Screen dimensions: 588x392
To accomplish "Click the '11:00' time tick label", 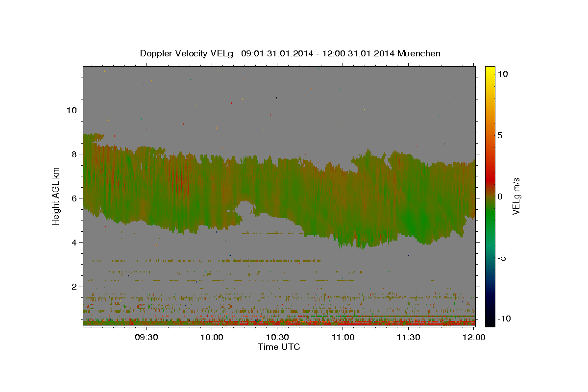I will (x=343, y=337).
